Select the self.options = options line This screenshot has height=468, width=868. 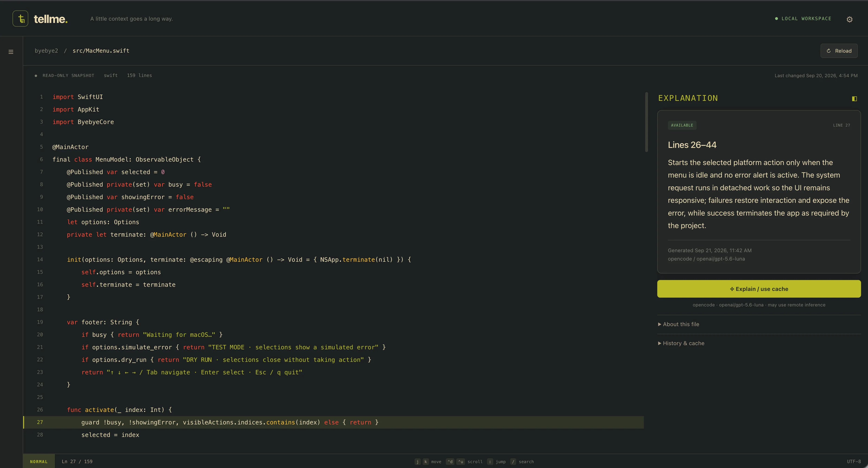pos(333,272)
